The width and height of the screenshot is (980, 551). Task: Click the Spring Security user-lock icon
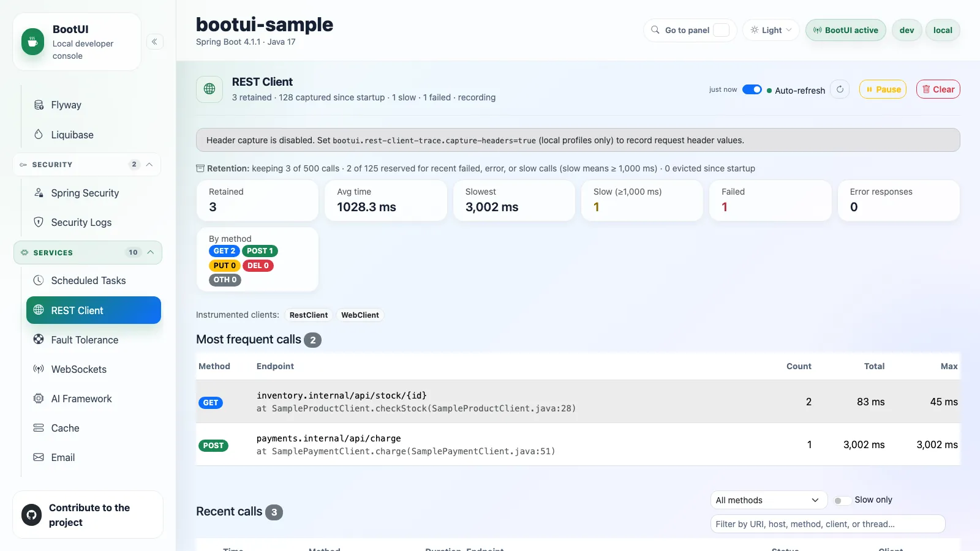[39, 193]
